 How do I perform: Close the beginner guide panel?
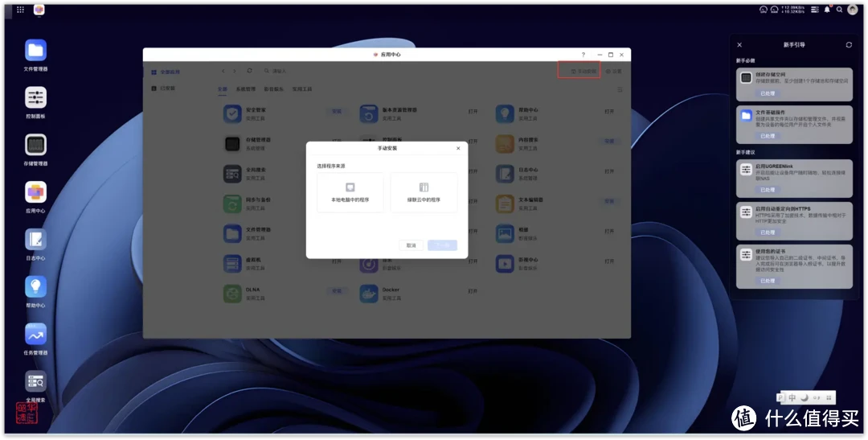point(739,45)
